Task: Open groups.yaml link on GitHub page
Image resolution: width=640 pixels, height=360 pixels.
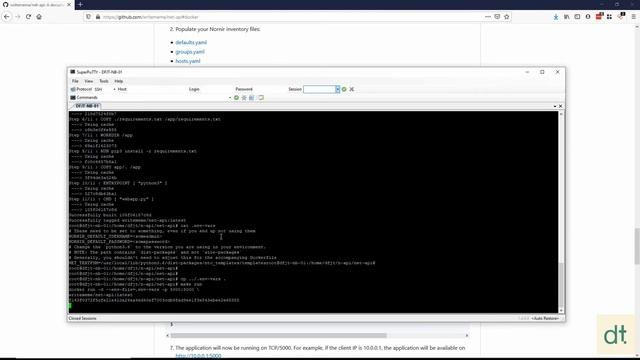Action: pos(190,52)
